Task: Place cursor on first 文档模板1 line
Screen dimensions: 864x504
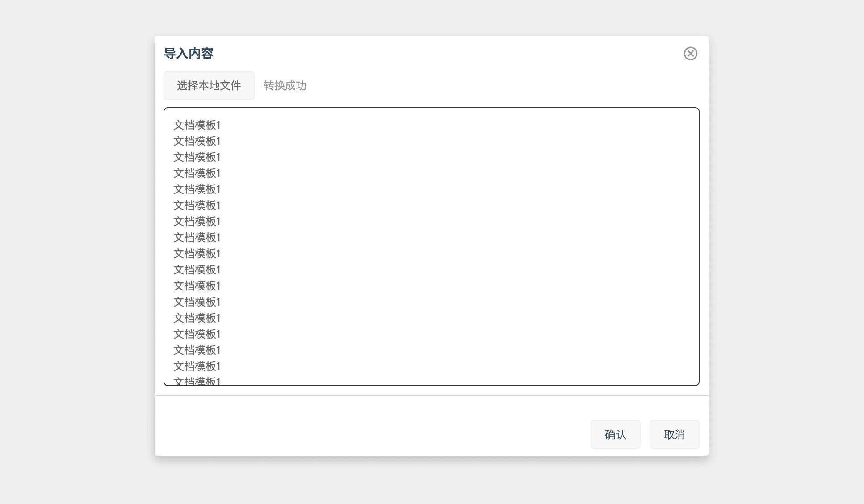Action: point(197,125)
